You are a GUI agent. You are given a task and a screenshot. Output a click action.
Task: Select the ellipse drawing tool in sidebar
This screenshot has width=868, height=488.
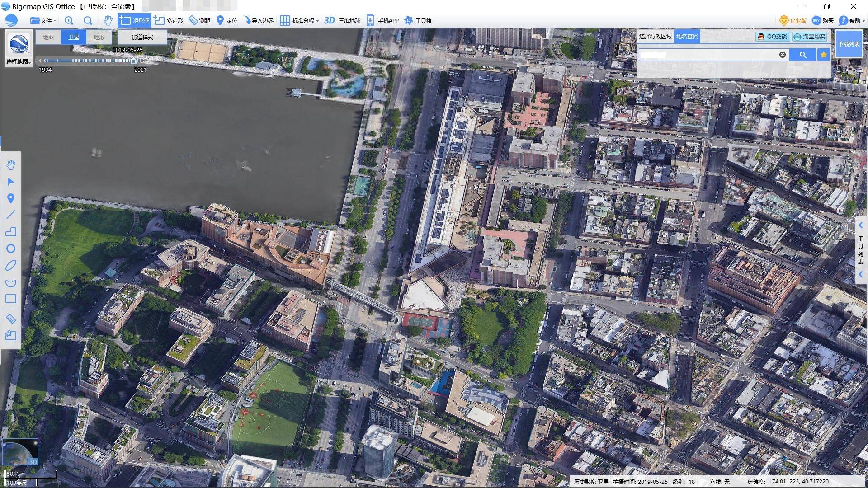pyautogui.click(x=11, y=265)
